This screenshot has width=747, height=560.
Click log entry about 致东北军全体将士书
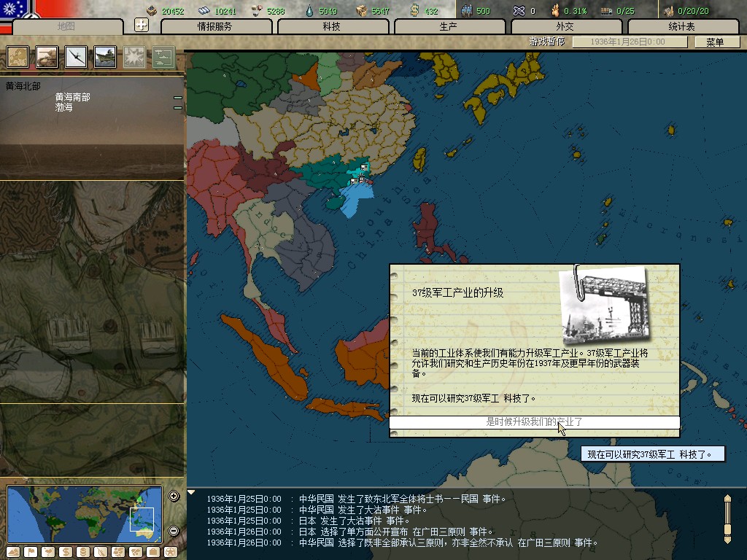pos(356,499)
